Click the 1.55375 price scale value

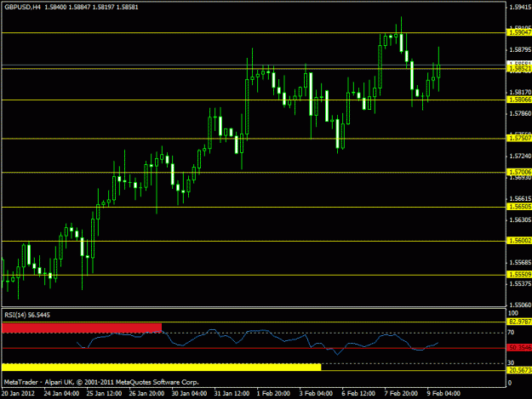pos(520,284)
